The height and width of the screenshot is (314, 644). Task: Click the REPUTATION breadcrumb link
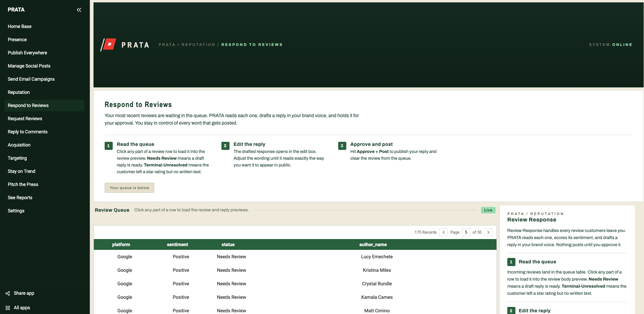point(198,45)
